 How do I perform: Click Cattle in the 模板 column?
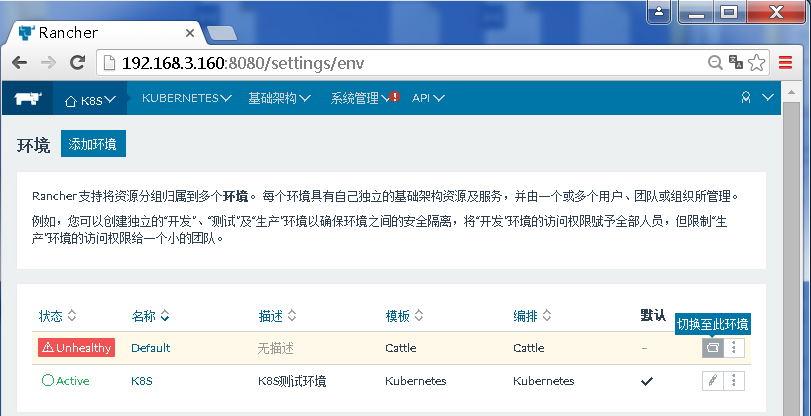pos(401,348)
